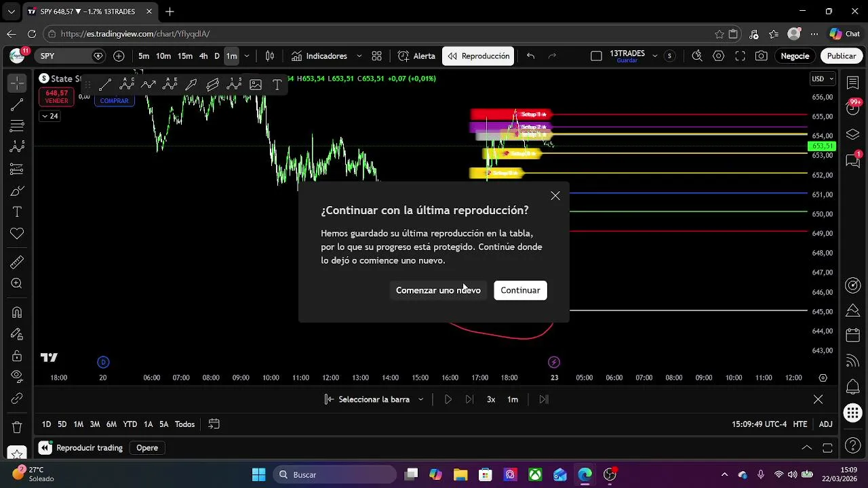The width and height of the screenshot is (868, 488).
Task: Open the pattern drawing tools in left sidebar
Action: coord(17,147)
